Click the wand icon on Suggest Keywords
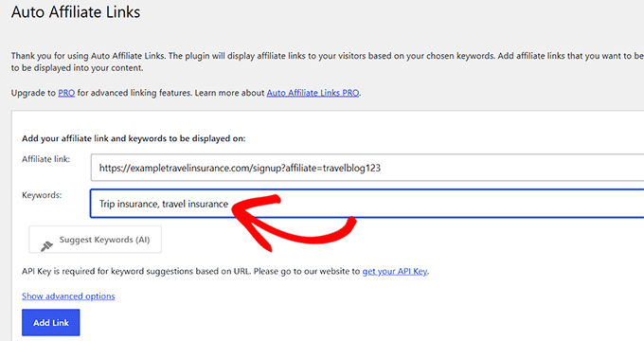Image resolution: width=644 pixels, height=341 pixels. pos(46,245)
